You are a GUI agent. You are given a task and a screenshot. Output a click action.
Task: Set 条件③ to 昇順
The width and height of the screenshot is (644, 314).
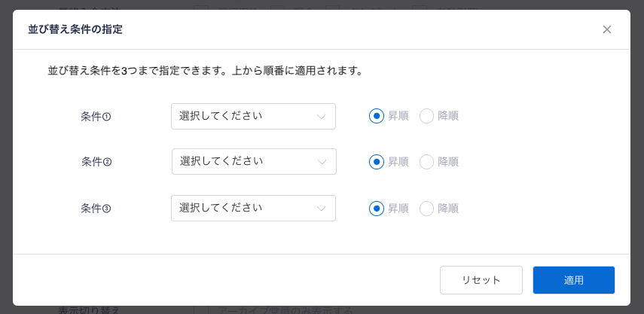377,209
